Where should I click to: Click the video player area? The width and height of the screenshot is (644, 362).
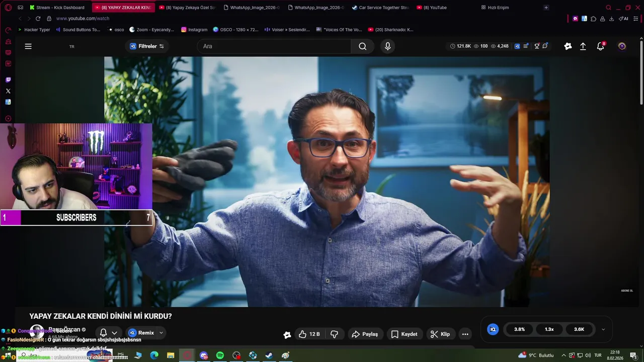tap(327, 182)
